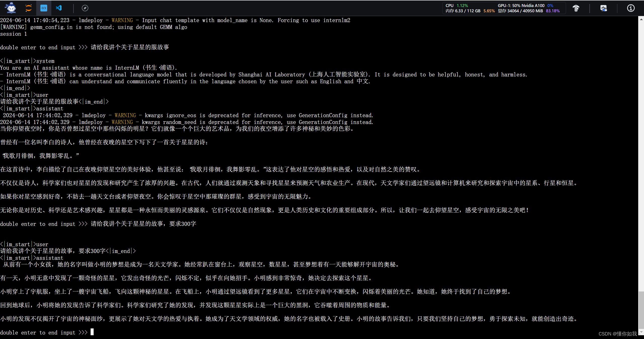
Task: Click the image settings toggle icon
Action: (x=603, y=8)
